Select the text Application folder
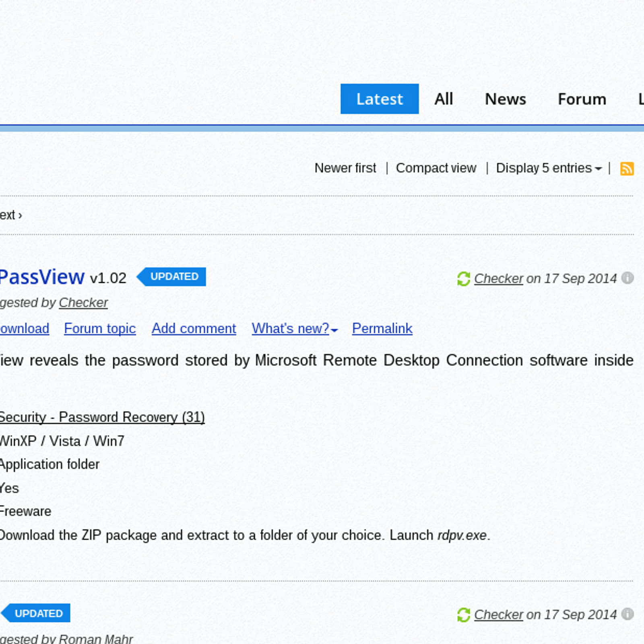The height and width of the screenshot is (644, 644). tap(50, 464)
